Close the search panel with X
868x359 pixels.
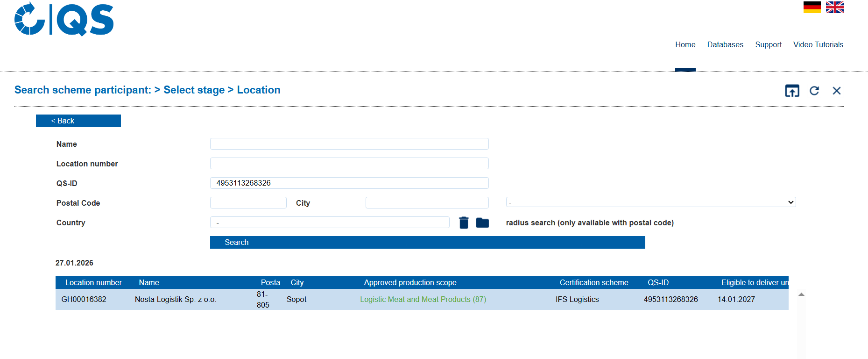point(836,91)
